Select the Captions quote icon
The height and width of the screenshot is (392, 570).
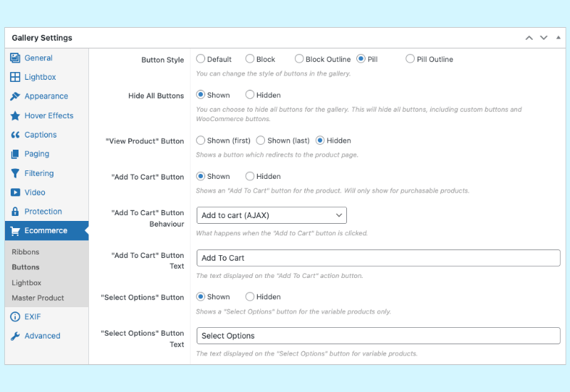[16, 135]
